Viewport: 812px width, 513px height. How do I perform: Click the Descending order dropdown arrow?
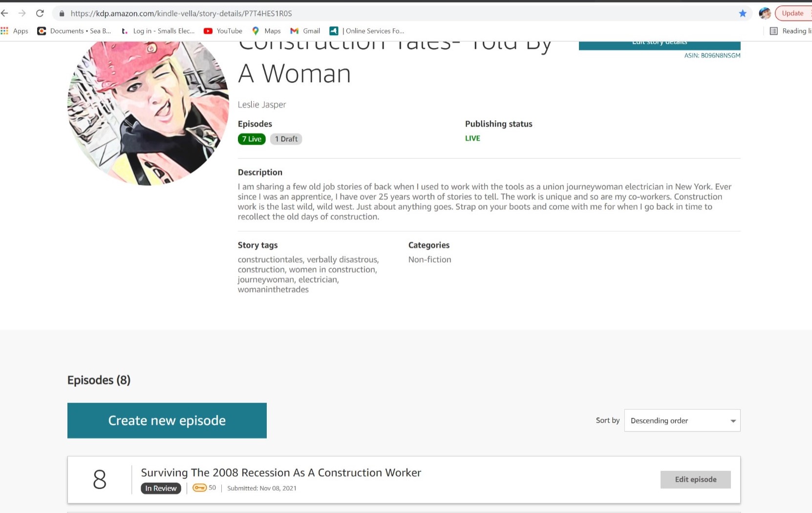[733, 421]
